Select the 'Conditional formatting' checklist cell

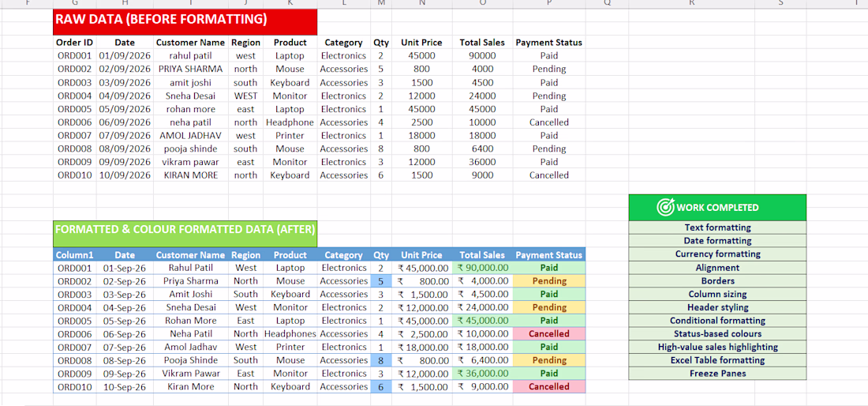(x=717, y=321)
